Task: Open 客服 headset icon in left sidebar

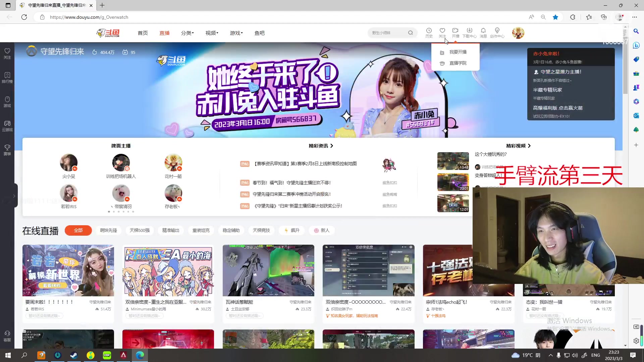Action: click(x=7, y=336)
